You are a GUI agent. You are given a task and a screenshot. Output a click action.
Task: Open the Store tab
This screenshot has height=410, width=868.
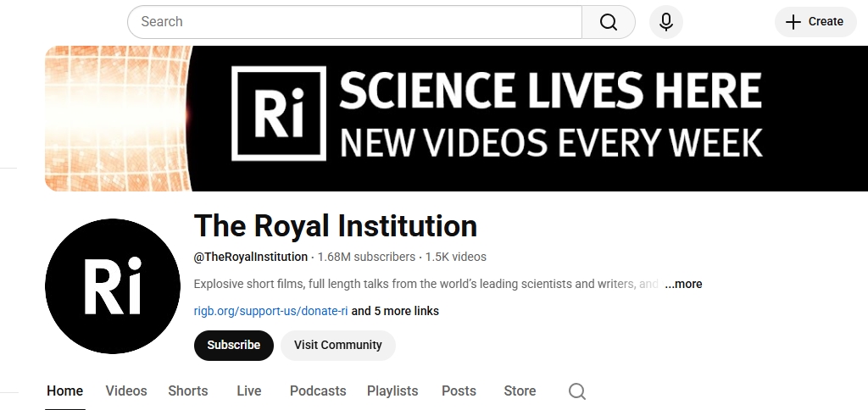[520, 391]
